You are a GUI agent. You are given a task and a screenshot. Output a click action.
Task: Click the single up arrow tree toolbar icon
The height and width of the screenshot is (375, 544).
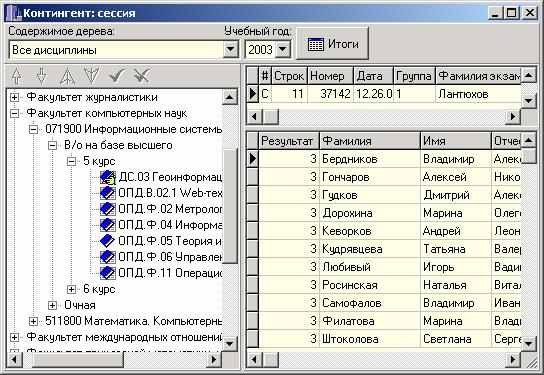tap(17, 76)
